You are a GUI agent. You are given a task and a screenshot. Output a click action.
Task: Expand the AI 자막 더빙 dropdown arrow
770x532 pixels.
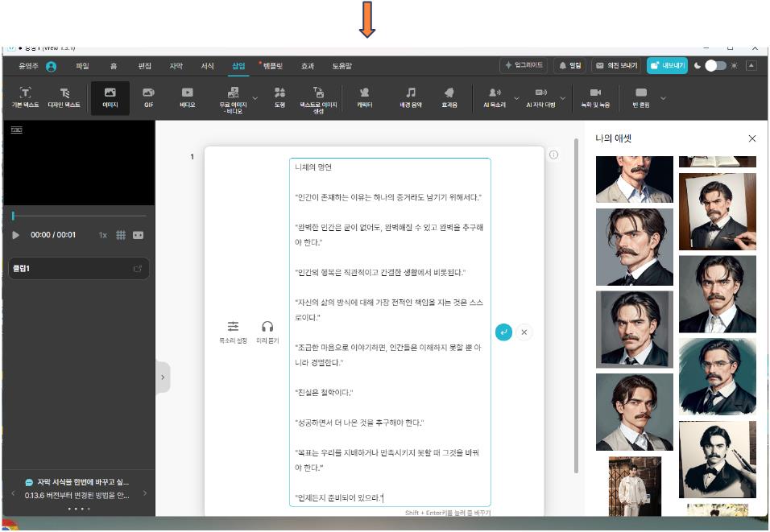563,98
